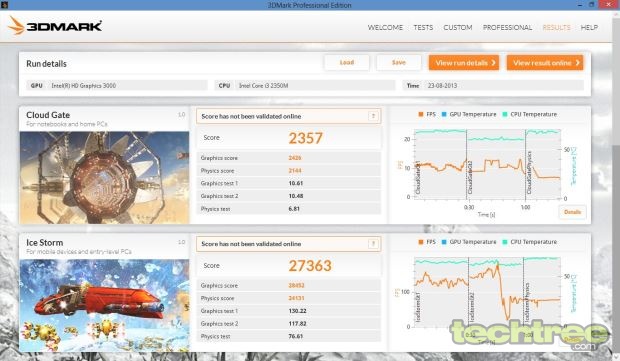The width and height of the screenshot is (620, 361).
Task: Open the Professional tab
Action: point(507,27)
